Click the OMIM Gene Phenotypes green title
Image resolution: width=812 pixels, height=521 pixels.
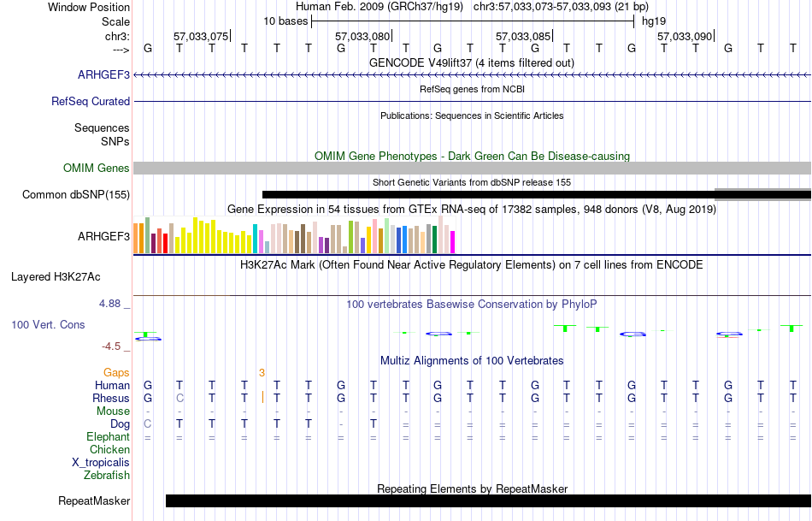[x=472, y=156]
